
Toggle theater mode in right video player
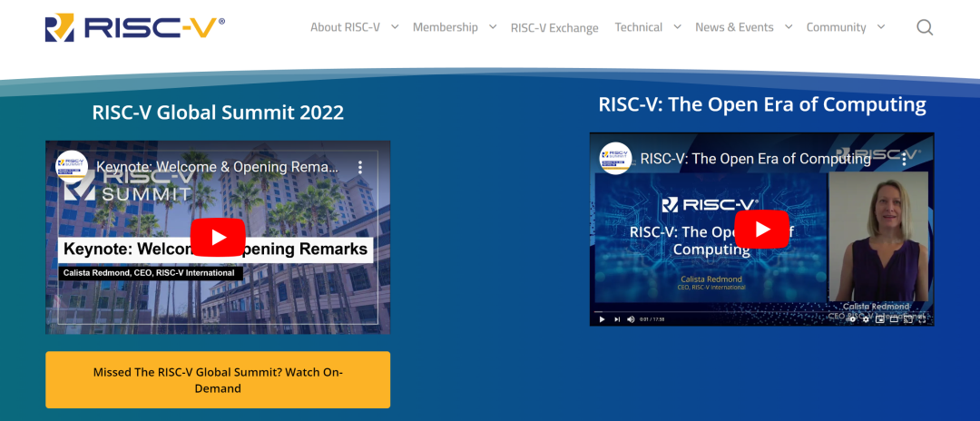click(x=894, y=319)
